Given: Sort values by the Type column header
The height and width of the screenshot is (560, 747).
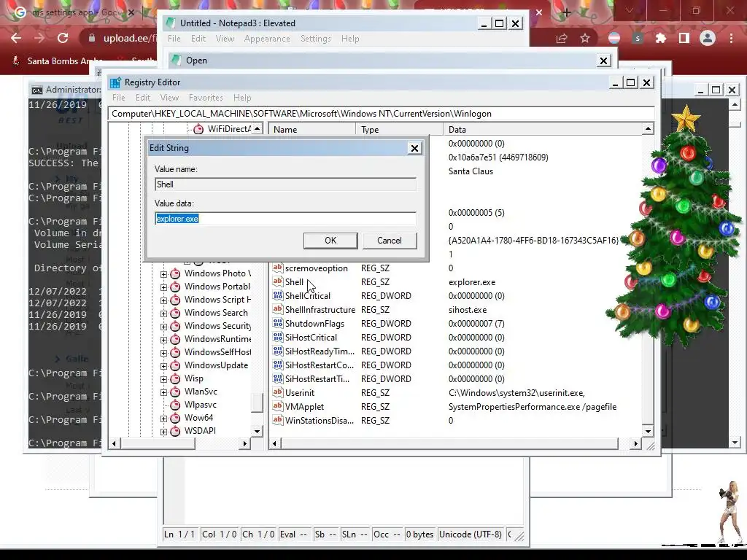Looking at the screenshot, I should click(399, 130).
